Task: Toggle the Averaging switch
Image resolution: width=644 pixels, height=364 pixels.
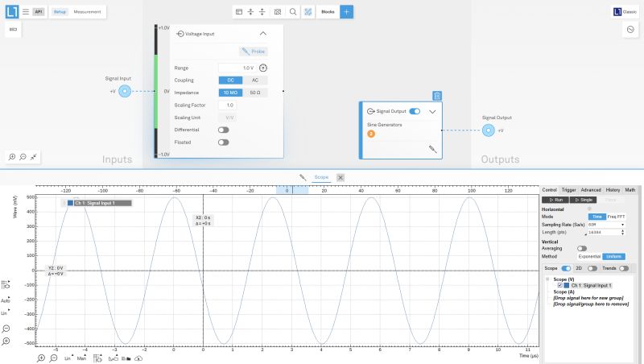Action: [582, 249]
